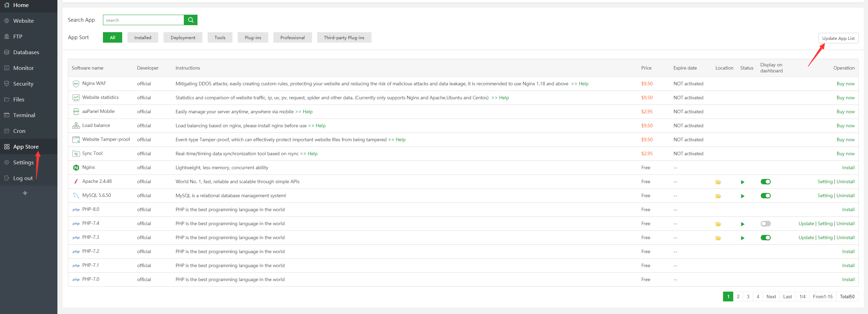Select the All app sort tab
This screenshot has width=868, height=314.
point(112,37)
